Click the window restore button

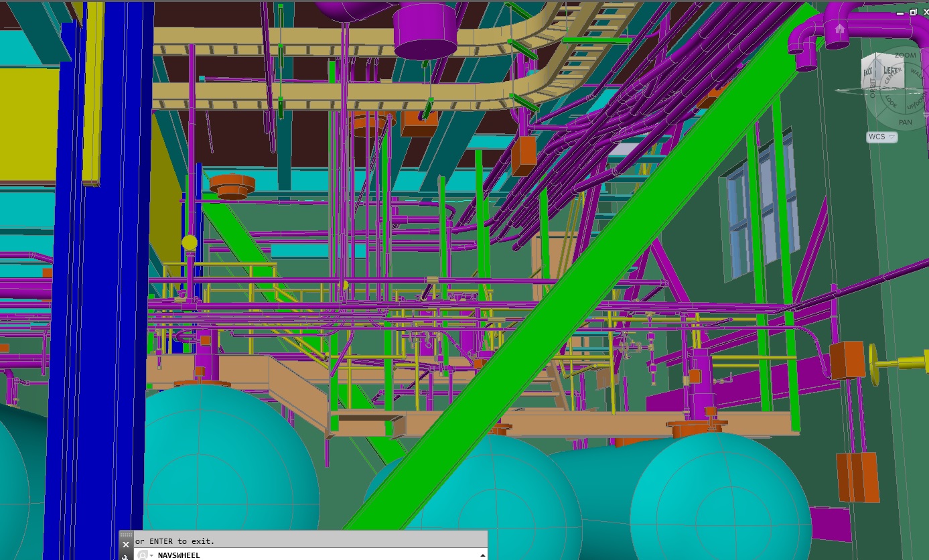pyautogui.click(x=912, y=12)
